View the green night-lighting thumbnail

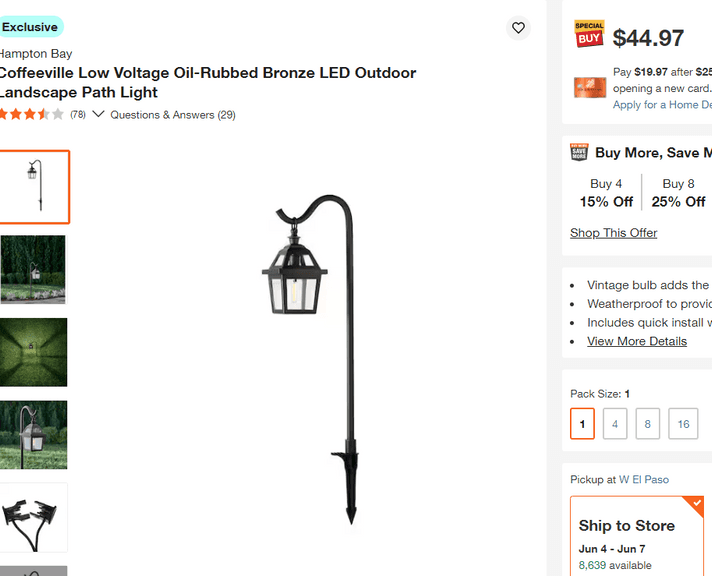click(x=34, y=352)
